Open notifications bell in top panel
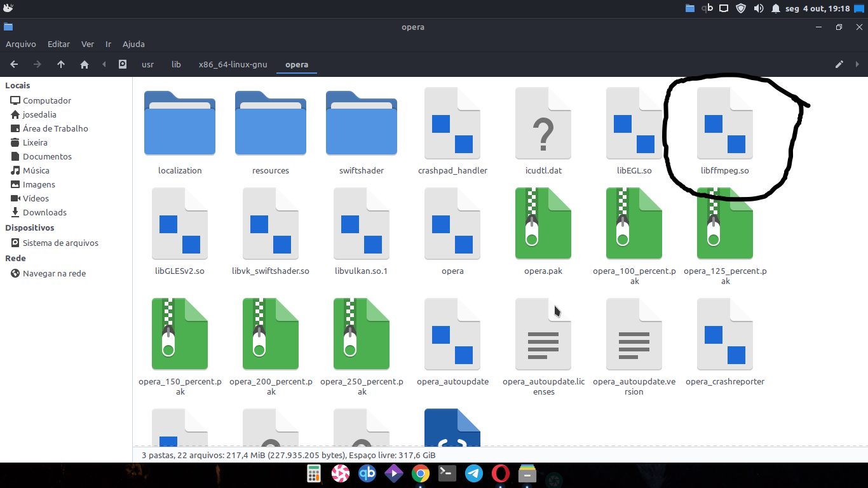Viewport: 868px width, 488px height. [776, 8]
